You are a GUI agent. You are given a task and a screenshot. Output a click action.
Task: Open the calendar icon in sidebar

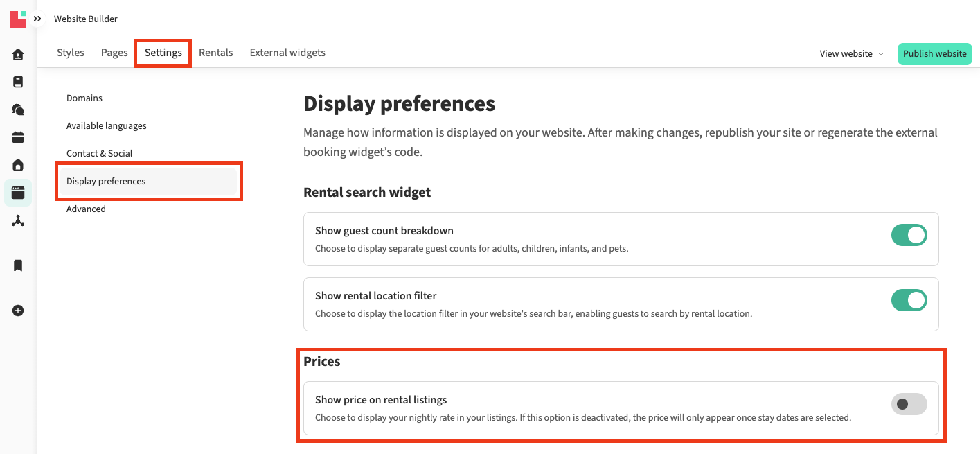pyautogui.click(x=18, y=137)
